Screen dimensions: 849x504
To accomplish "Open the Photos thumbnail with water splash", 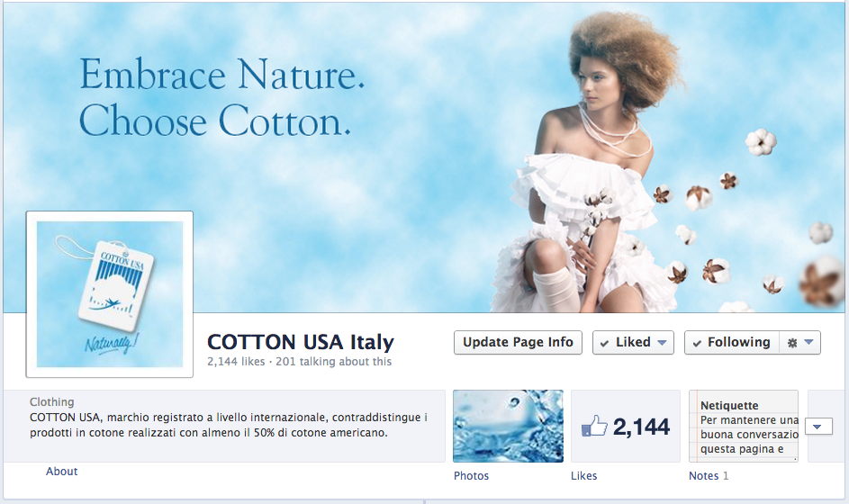I will 508,426.
